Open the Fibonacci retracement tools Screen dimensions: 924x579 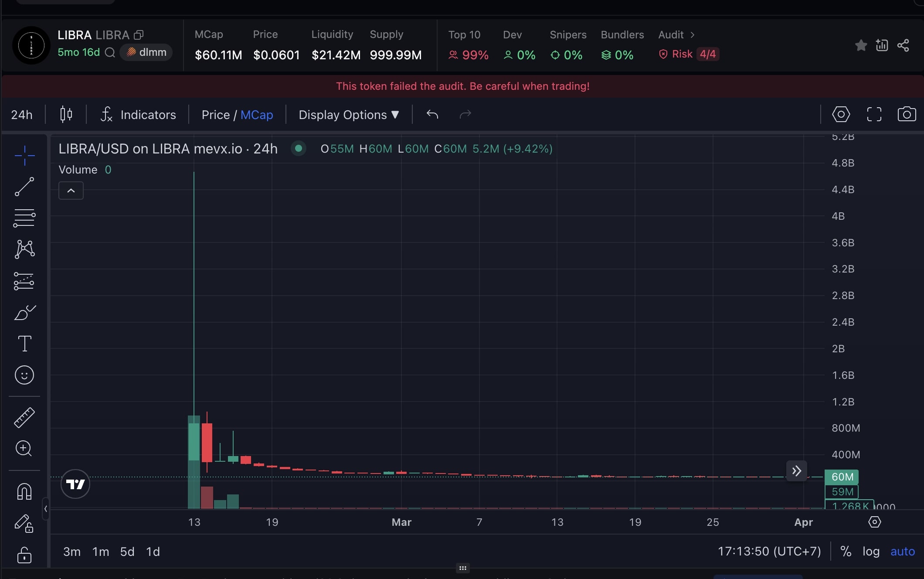click(x=24, y=218)
